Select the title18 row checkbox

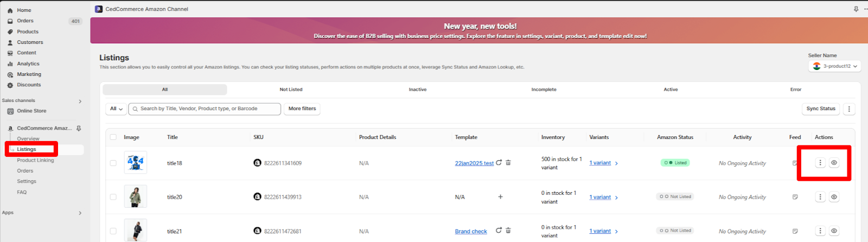(113, 163)
